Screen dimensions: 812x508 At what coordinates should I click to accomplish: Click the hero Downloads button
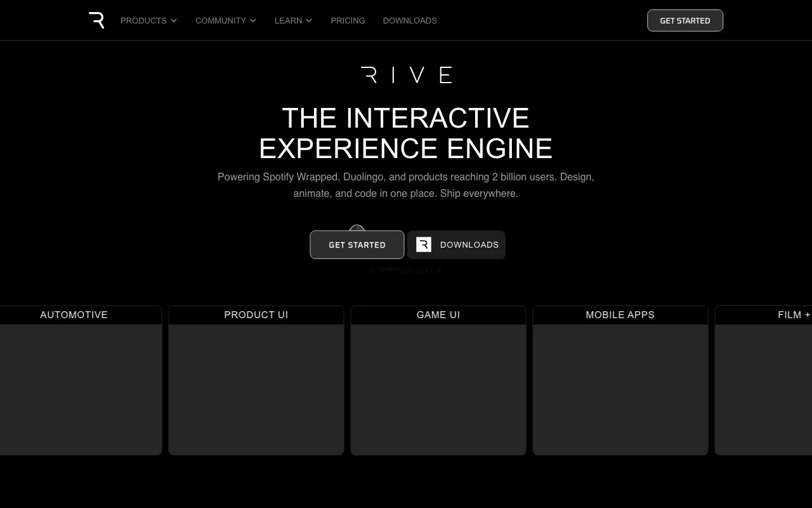tap(457, 244)
